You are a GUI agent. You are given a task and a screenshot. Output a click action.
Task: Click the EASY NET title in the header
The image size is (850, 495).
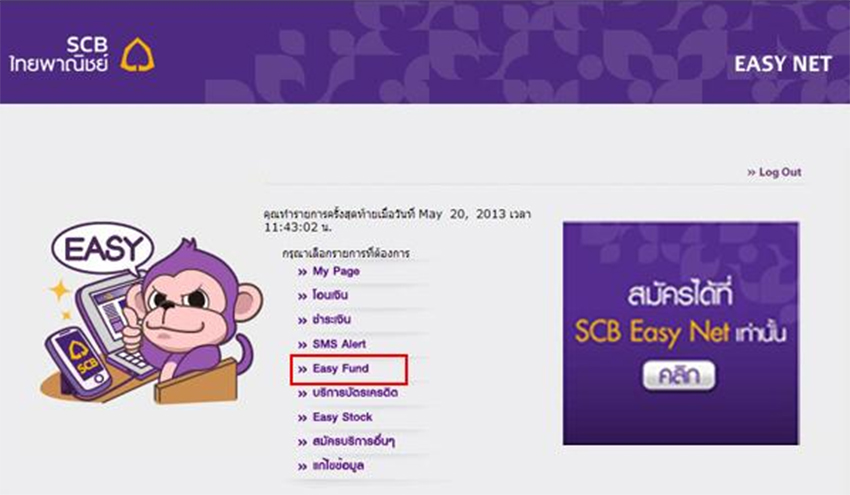(x=783, y=64)
